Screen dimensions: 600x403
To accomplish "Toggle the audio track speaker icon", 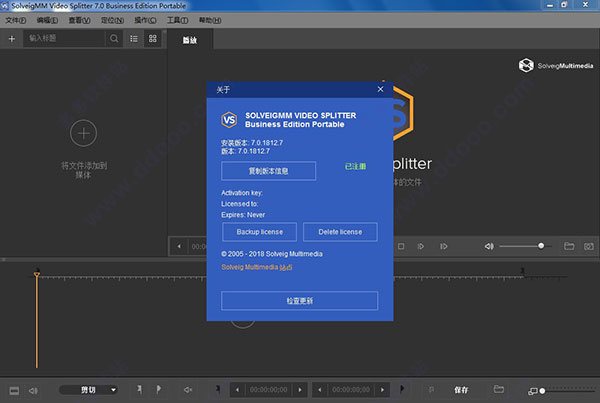I will 33,390.
